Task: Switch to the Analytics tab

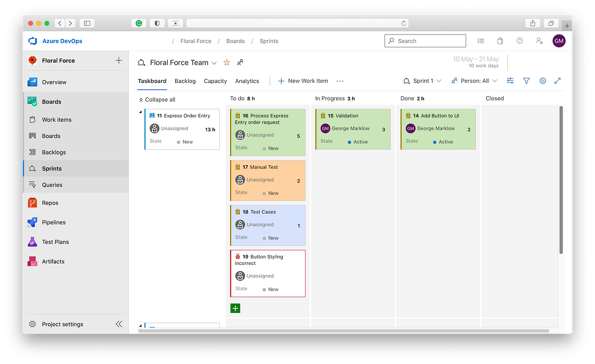Action: [x=247, y=81]
